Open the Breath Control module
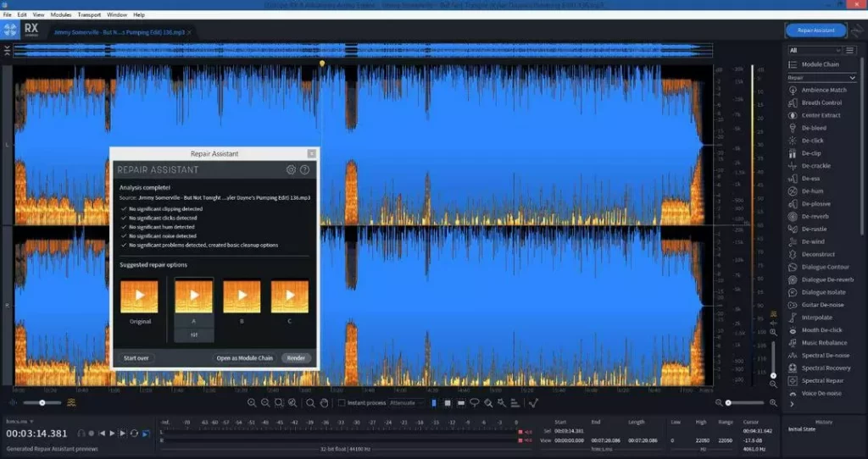Image resolution: width=868 pixels, height=459 pixels. pyautogui.click(x=815, y=102)
